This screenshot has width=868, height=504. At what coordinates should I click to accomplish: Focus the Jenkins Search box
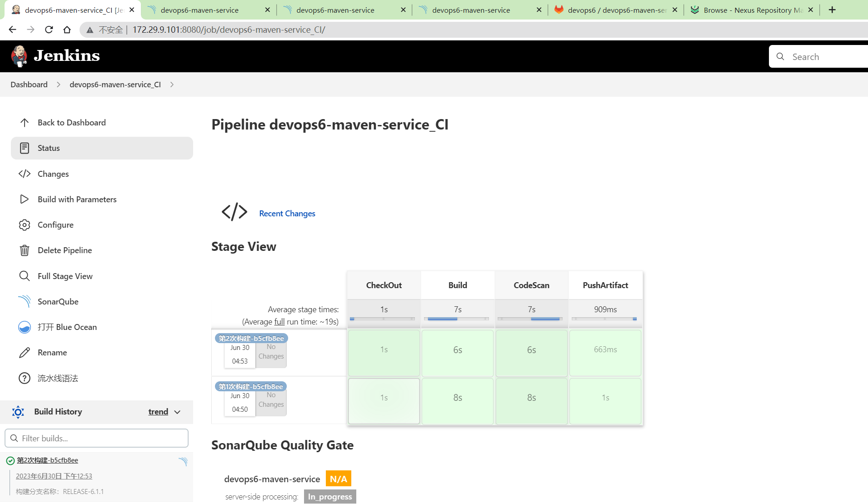(x=818, y=57)
